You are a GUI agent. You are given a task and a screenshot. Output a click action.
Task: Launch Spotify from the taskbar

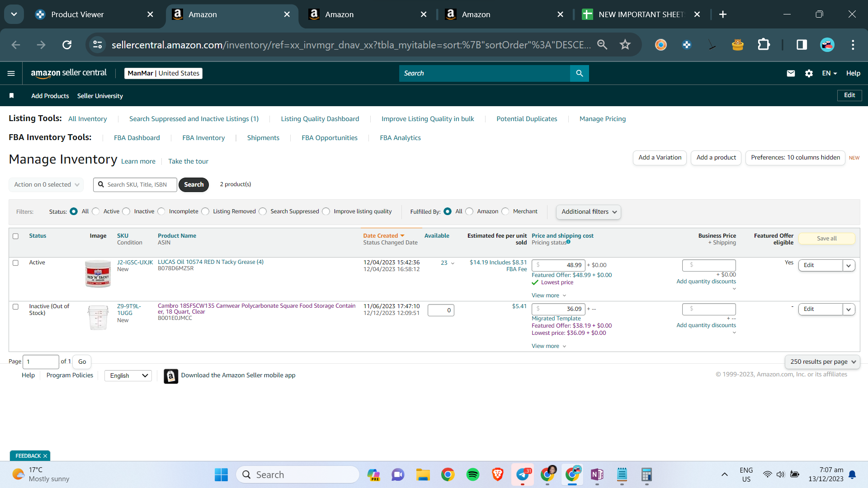point(473,474)
